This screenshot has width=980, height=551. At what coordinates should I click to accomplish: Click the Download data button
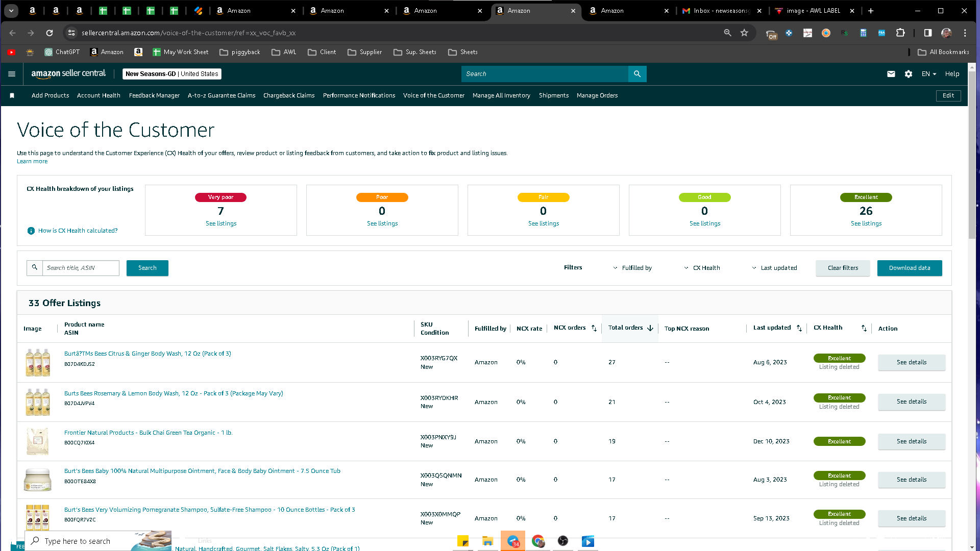tap(910, 268)
